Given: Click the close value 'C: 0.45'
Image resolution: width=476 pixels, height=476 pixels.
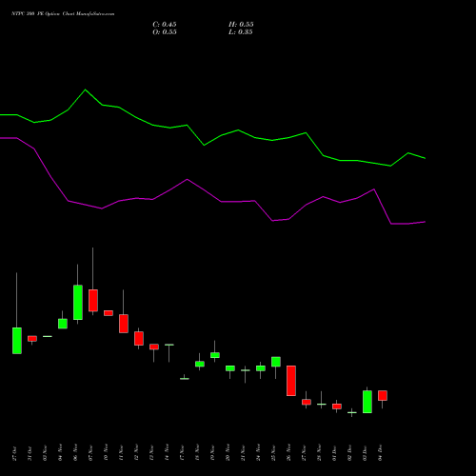Looking at the screenshot, I should point(165,25).
